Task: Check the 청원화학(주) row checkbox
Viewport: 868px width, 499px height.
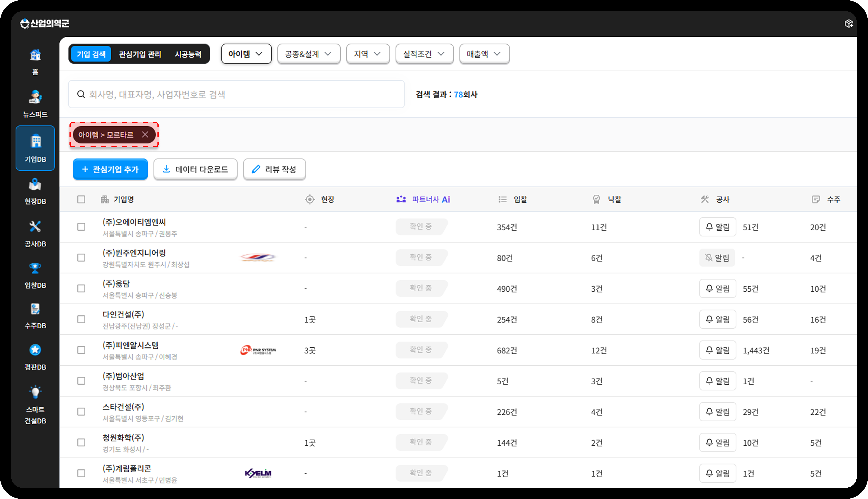Action: pos(81,442)
